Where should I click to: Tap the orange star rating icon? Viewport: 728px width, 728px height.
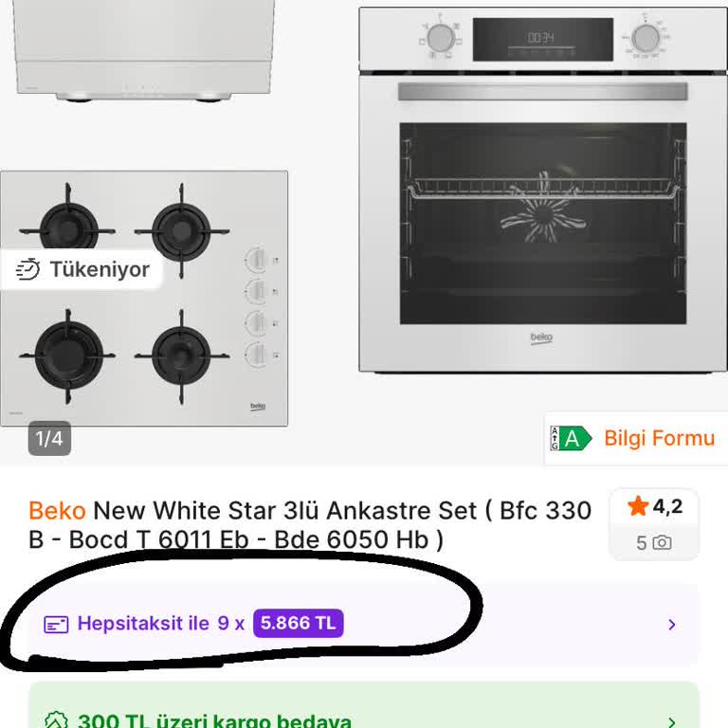(x=638, y=505)
